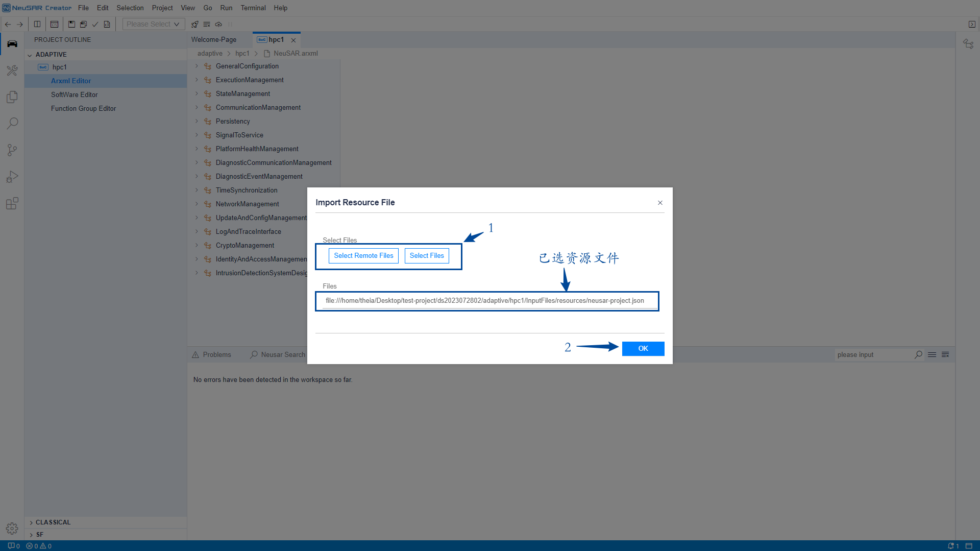
Task: Click the Select Remote Files button
Action: (x=363, y=256)
